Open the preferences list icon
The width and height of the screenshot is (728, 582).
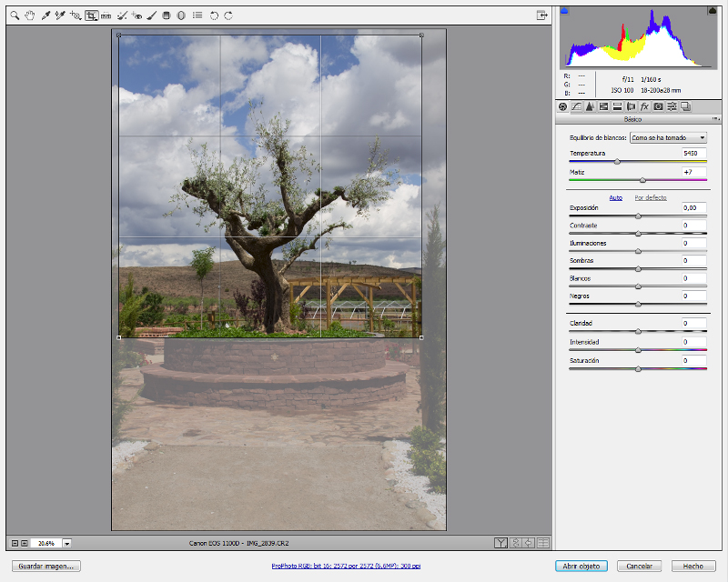(x=197, y=15)
